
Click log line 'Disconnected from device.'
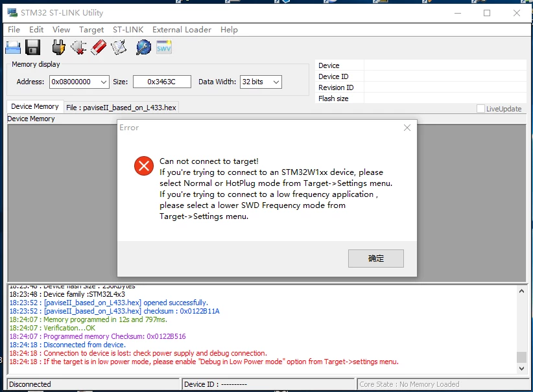pos(67,345)
